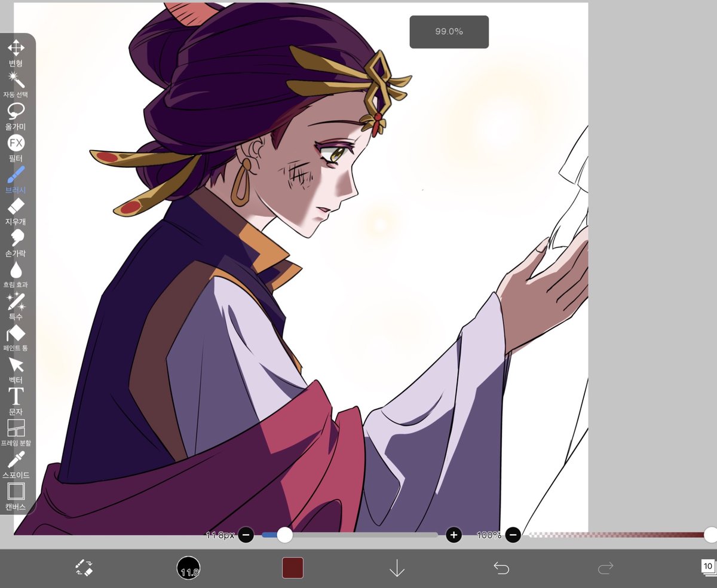Toggle brush and eraser switch icon
The width and height of the screenshot is (717, 588).
click(x=84, y=568)
